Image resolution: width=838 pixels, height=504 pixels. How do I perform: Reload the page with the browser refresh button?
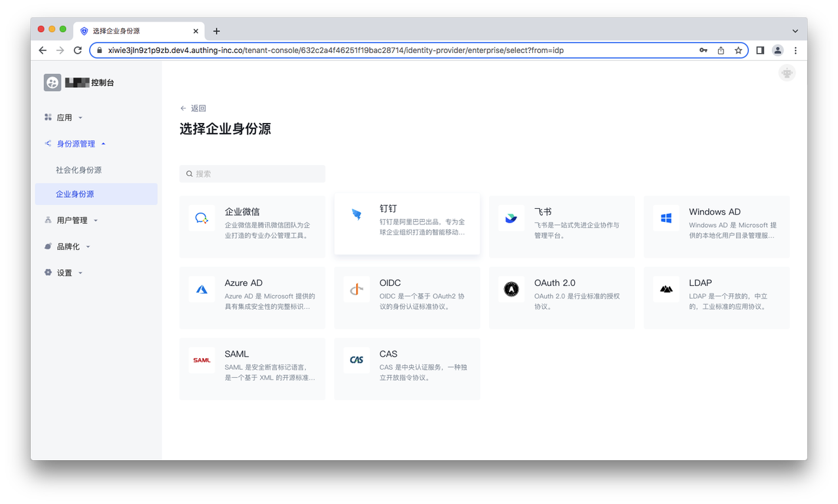78,50
